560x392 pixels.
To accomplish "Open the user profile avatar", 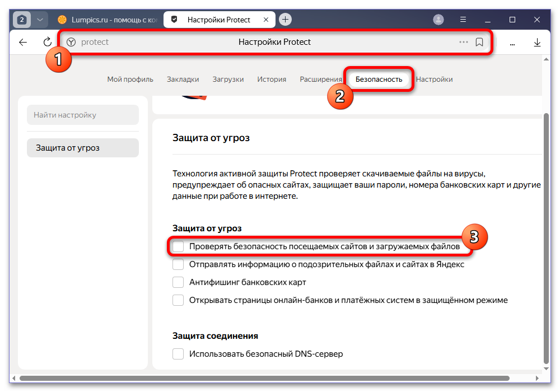I will pos(438,19).
